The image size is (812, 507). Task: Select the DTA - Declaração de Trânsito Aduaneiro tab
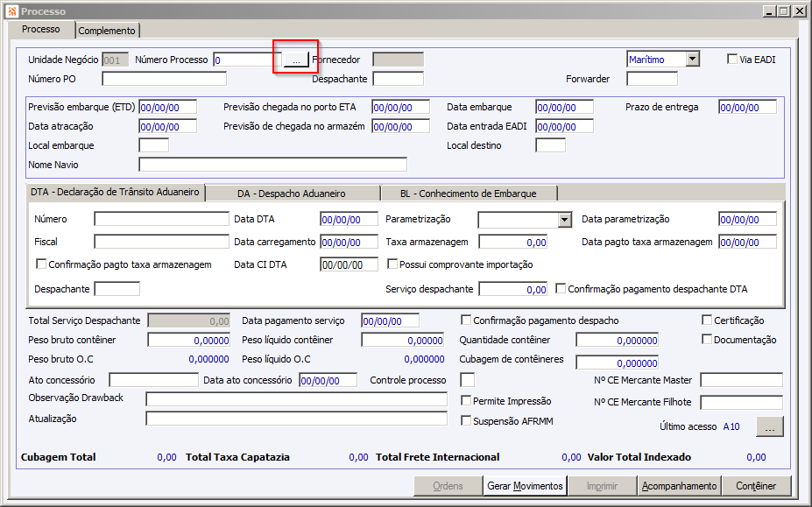(x=115, y=192)
